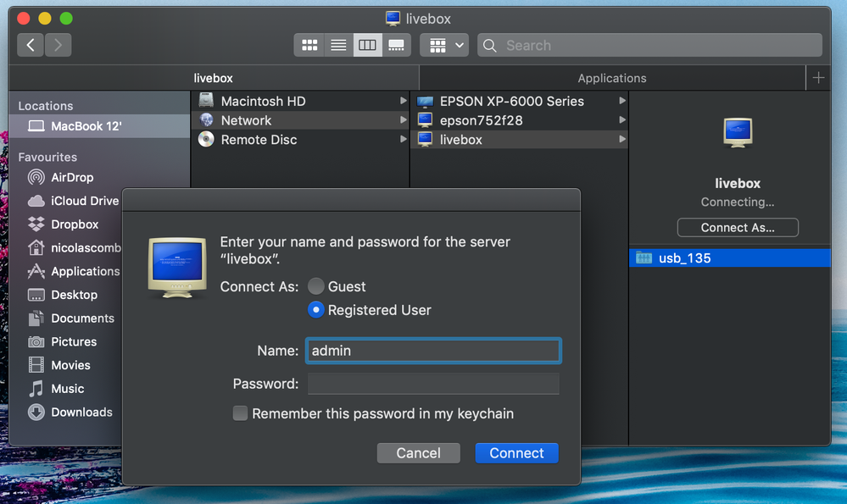Select the livebox tab

[x=213, y=78]
